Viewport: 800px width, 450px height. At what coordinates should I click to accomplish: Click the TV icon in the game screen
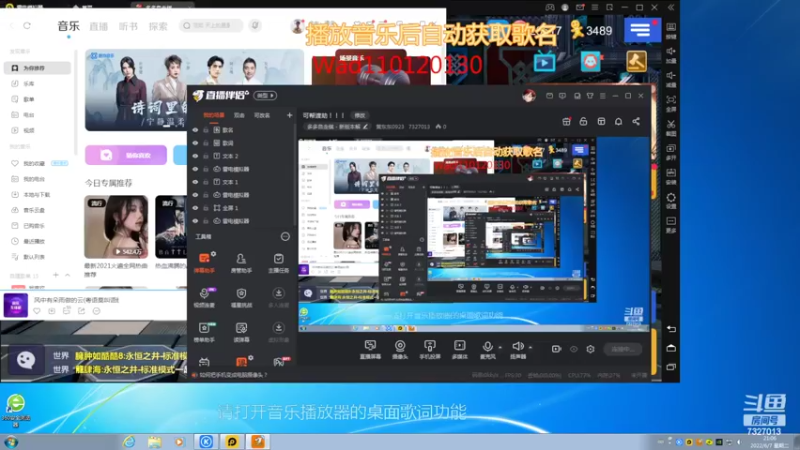tap(544, 62)
